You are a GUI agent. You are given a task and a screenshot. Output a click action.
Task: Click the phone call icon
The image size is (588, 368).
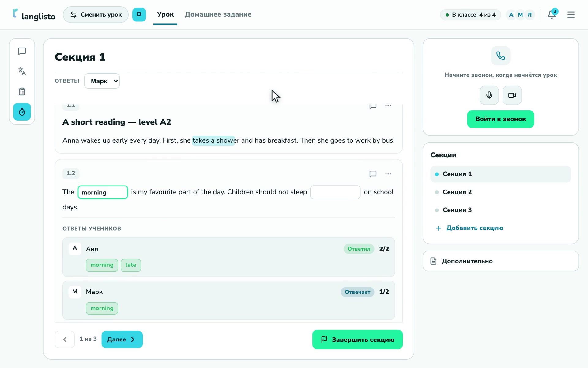point(500,56)
